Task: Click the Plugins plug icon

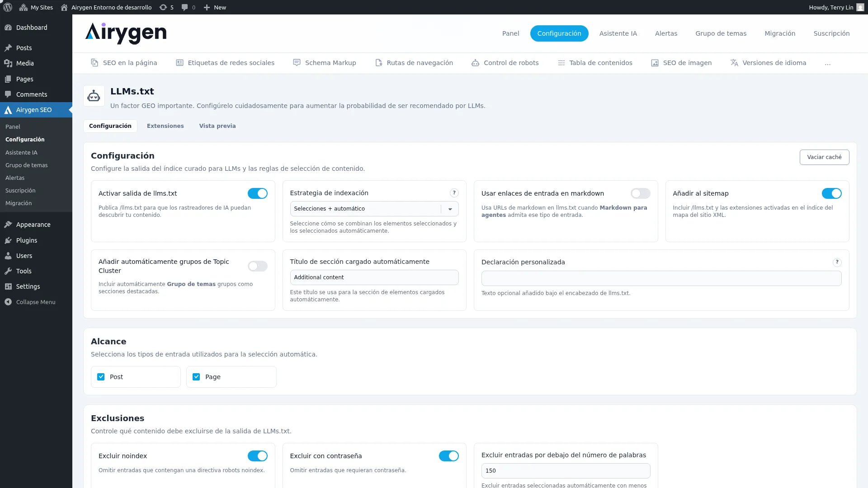Action: [8, 240]
